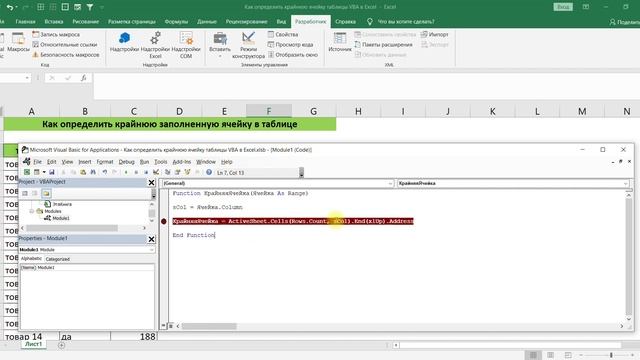This screenshot has width=640, height=360.
Task: Select Module1 in the project tree
Action: [61, 218]
